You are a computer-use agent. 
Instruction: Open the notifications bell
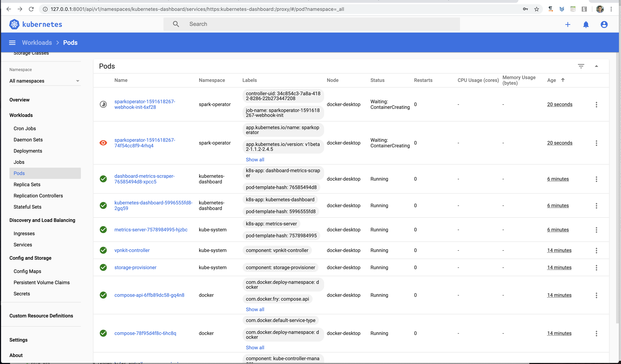coord(586,24)
